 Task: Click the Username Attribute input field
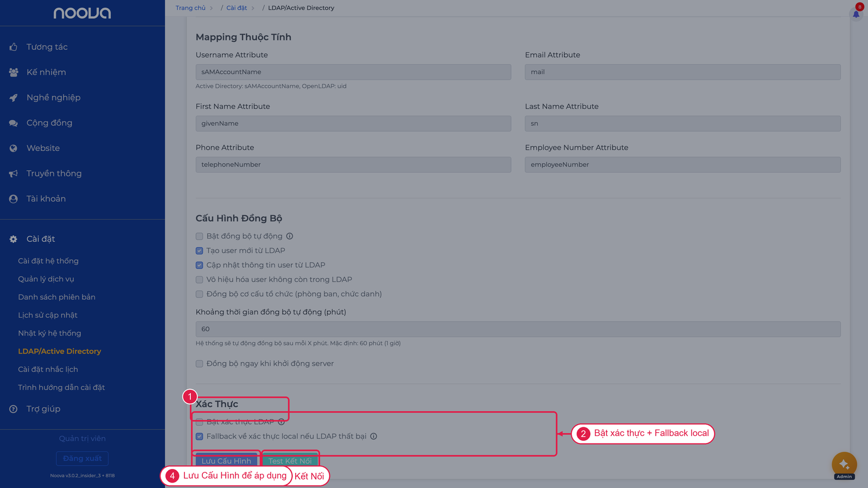pos(353,72)
